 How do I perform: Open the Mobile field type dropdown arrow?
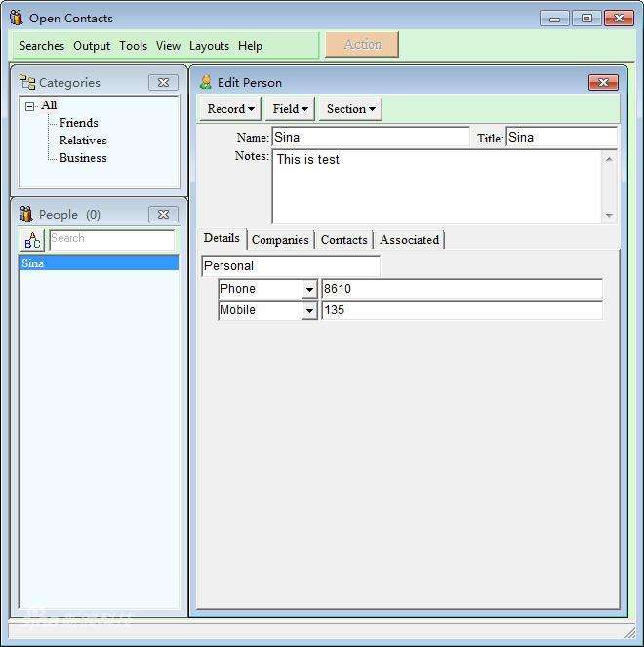309,310
